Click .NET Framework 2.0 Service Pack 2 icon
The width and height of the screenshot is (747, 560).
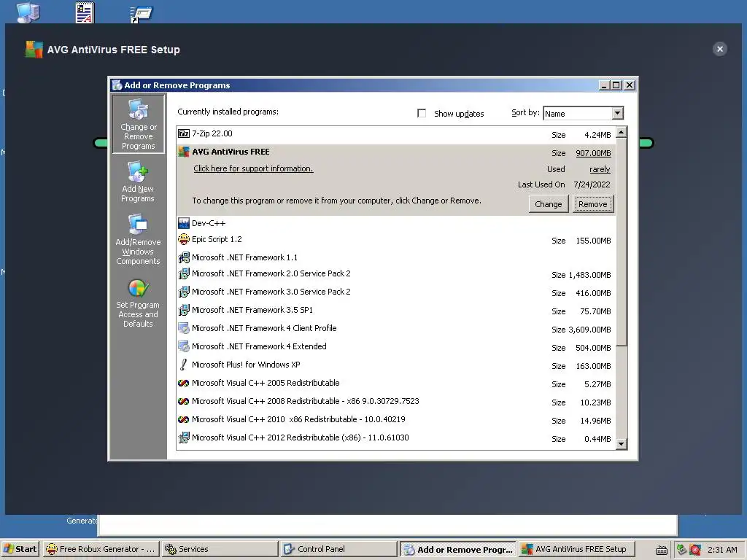click(x=183, y=274)
